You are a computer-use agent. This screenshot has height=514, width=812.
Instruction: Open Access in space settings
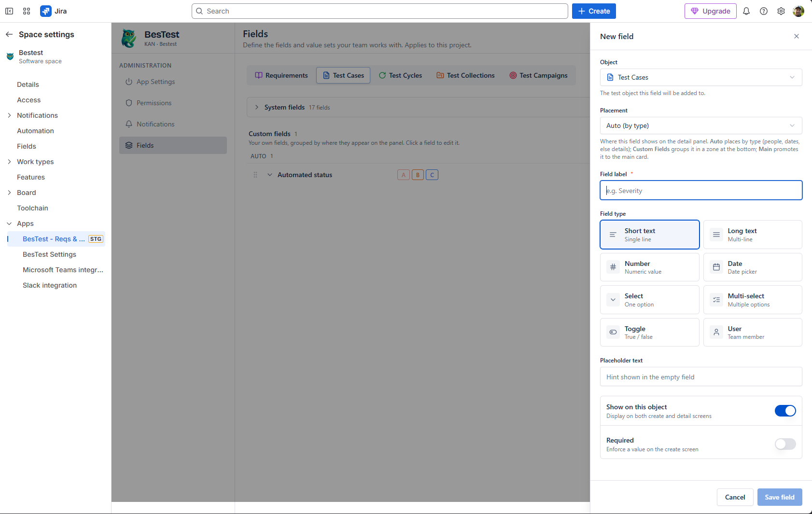tap(29, 100)
